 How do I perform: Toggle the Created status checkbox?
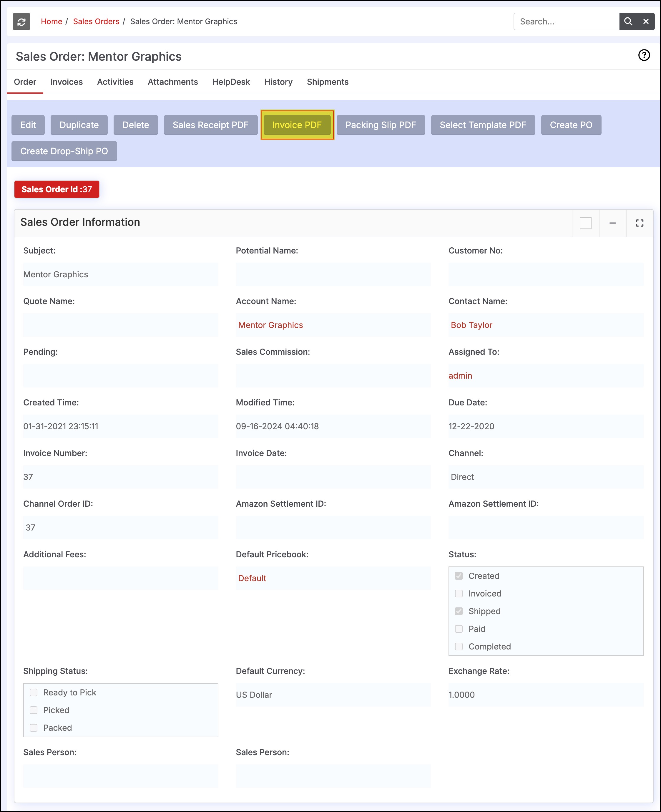[459, 576]
